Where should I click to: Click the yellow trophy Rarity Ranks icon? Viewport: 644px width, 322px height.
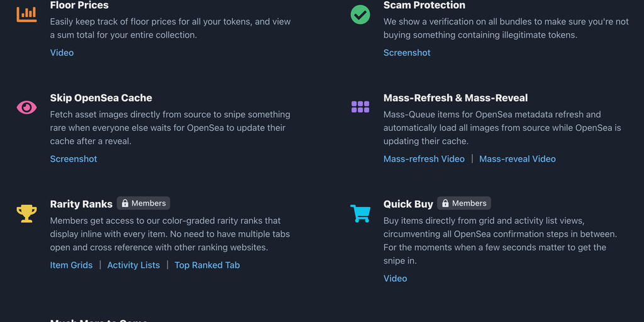(x=26, y=214)
